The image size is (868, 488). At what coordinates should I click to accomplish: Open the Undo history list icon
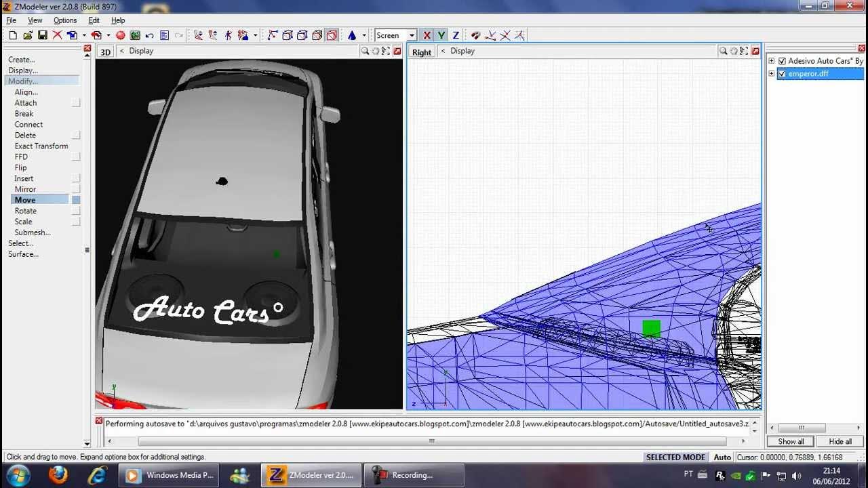(164, 35)
